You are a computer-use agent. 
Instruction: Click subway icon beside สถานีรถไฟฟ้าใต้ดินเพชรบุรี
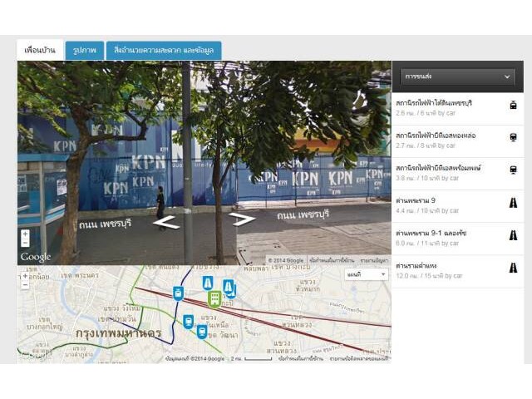coord(514,105)
